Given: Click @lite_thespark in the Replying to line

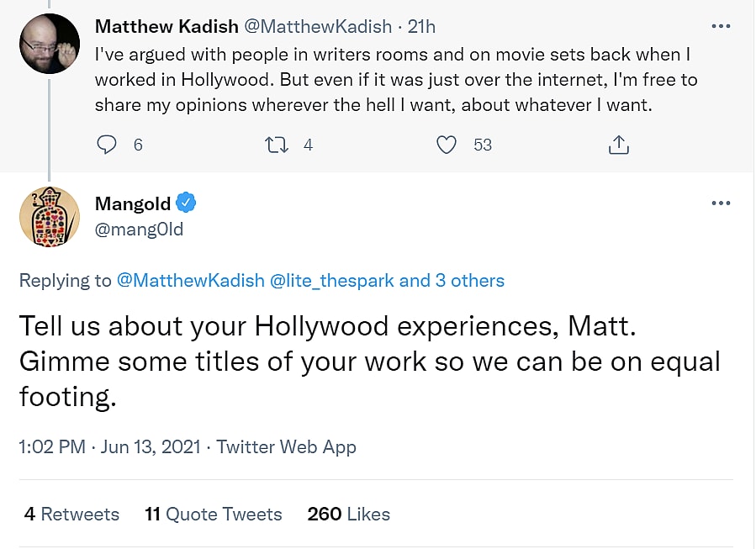Looking at the screenshot, I should (332, 281).
